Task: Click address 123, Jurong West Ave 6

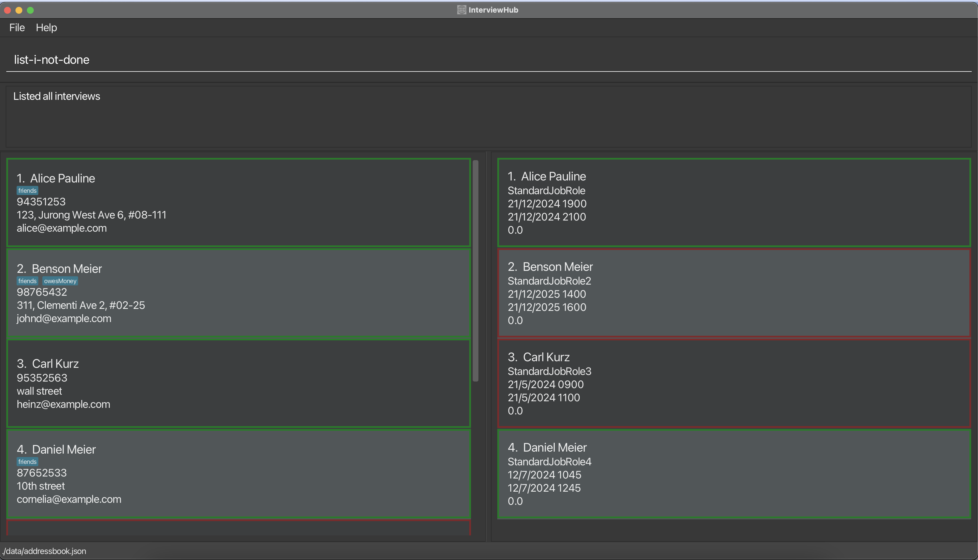Action: click(92, 215)
